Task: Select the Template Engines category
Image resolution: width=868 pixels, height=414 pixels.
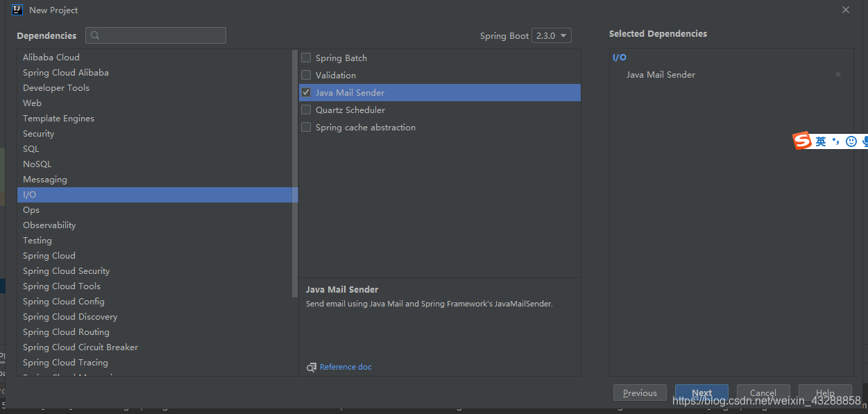Action: (157, 118)
